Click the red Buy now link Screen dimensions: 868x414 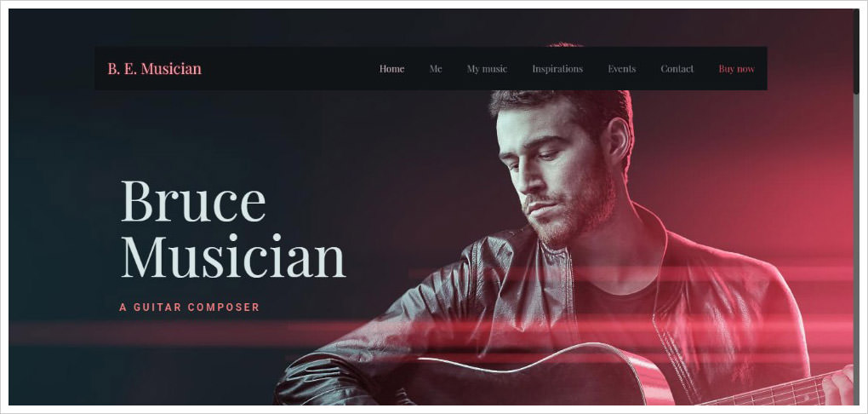click(x=736, y=69)
